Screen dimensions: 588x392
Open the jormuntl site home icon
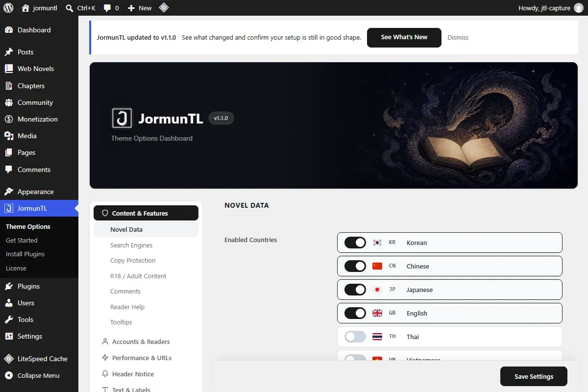pyautogui.click(x=25, y=8)
